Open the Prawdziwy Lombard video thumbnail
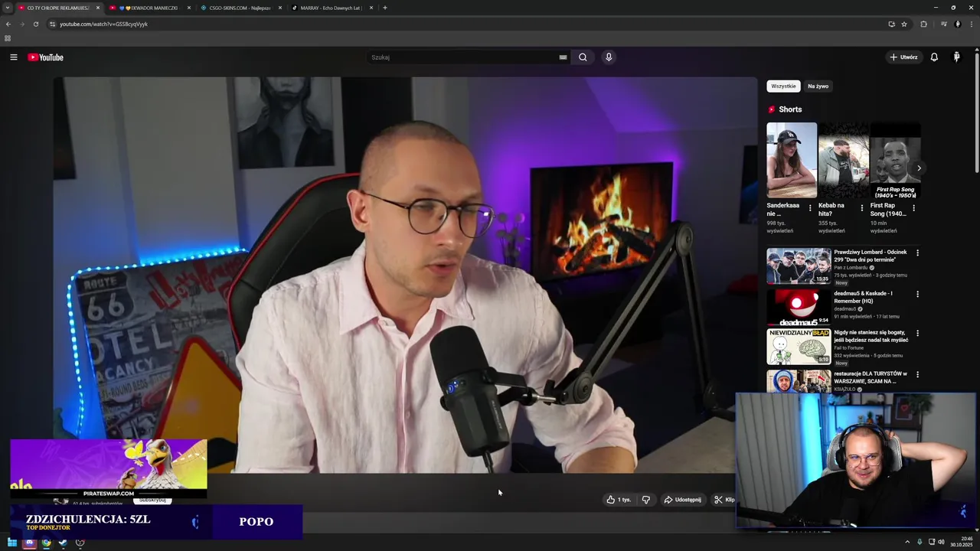The image size is (980, 551). (x=799, y=266)
